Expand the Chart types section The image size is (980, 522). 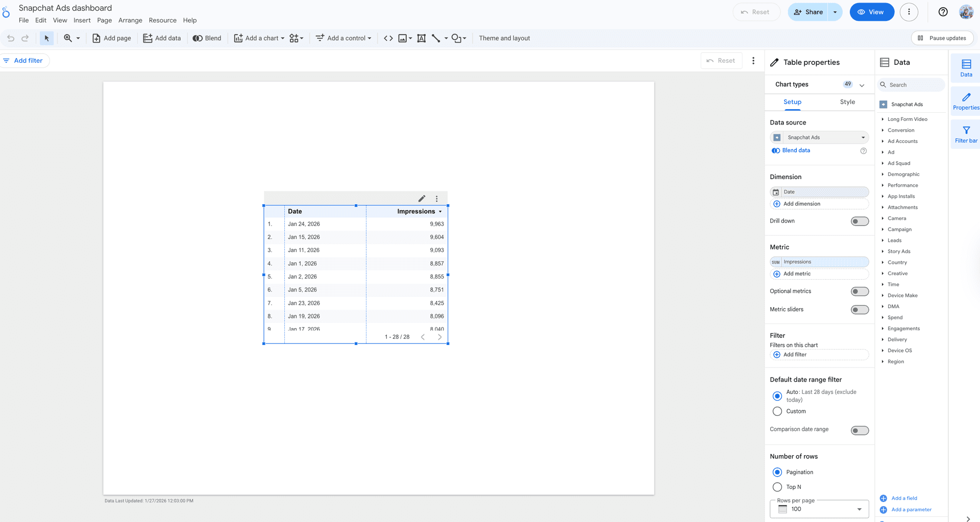(x=862, y=85)
